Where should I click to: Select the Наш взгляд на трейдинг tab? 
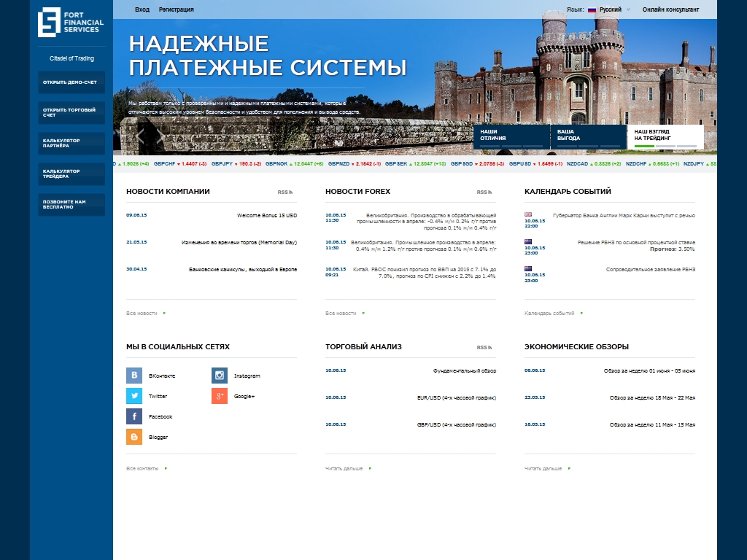pos(665,136)
